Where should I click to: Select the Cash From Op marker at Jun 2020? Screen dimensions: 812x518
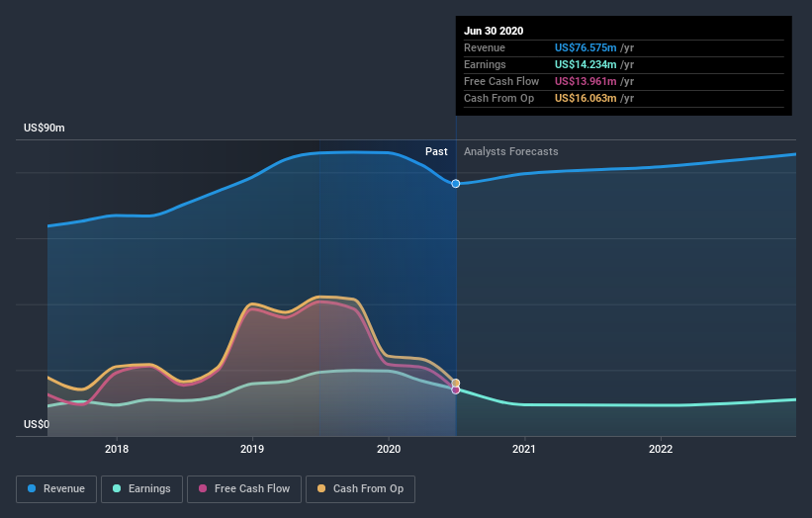(455, 383)
